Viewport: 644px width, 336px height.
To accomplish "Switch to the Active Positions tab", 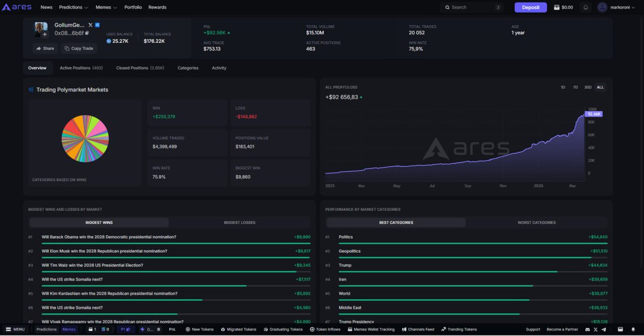I will (x=81, y=68).
